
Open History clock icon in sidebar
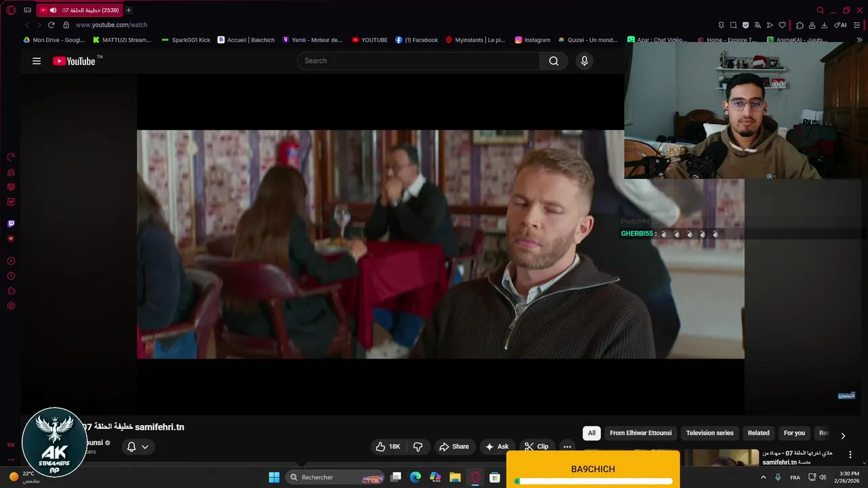pos(11,276)
